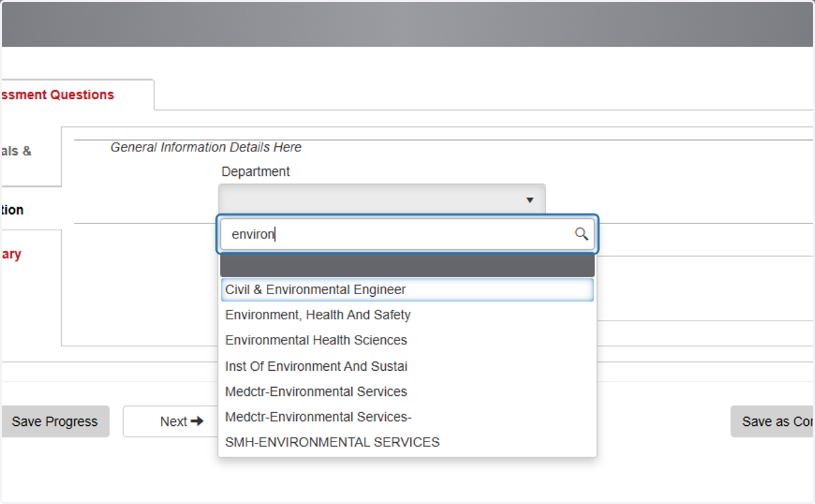Choose Medctr-Environmental Services- with trailing dash
Image resolution: width=815 pixels, height=504 pixels.
407,417
